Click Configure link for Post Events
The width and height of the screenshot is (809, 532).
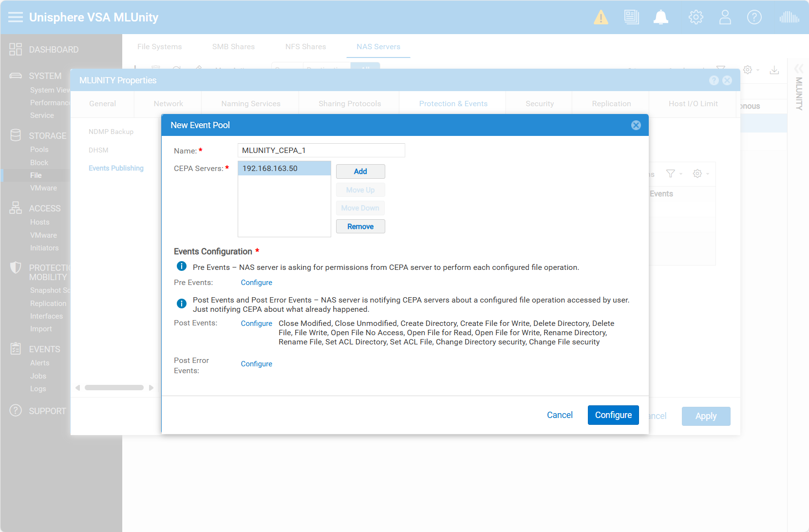click(x=256, y=323)
